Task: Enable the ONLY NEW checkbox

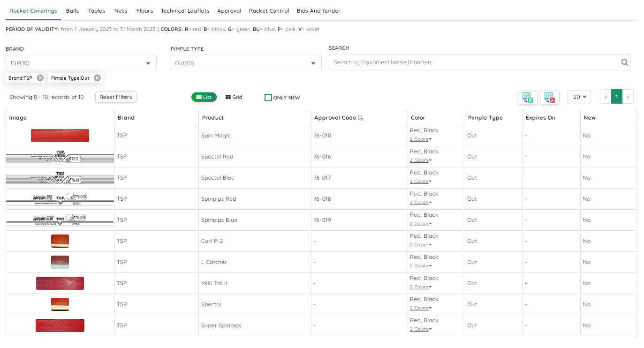Action: click(x=268, y=98)
